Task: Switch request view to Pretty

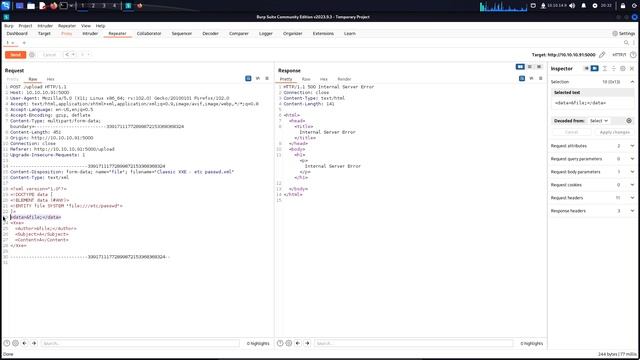Action: (13, 79)
